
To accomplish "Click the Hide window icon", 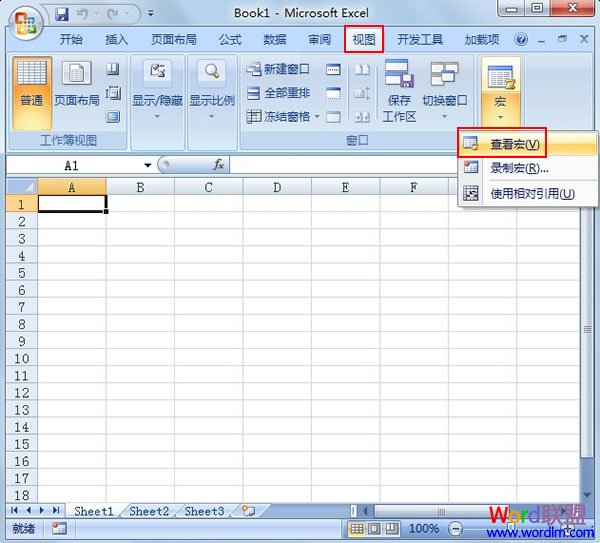I will (333, 93).
